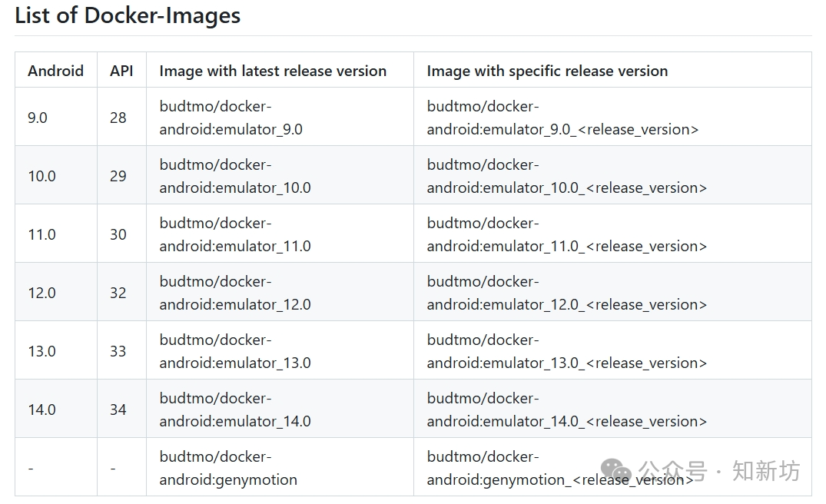Click API level 28 cell
The height and width of the screenshot is (504, 826).
pyautogui.click(x=118, y=118)
